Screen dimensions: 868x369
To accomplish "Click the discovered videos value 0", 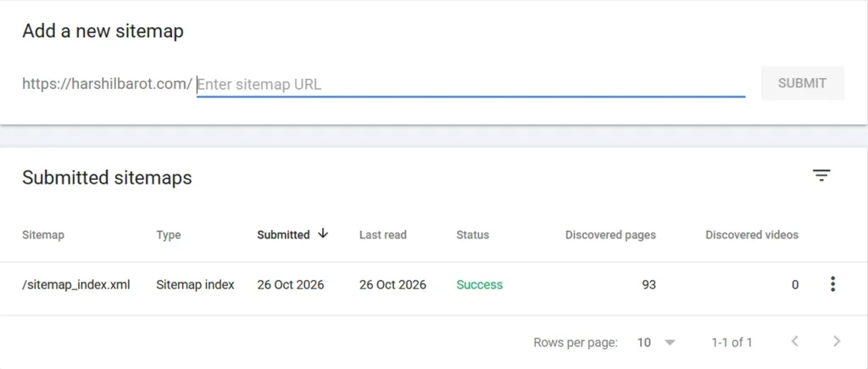I will click(x=795, y=285).
